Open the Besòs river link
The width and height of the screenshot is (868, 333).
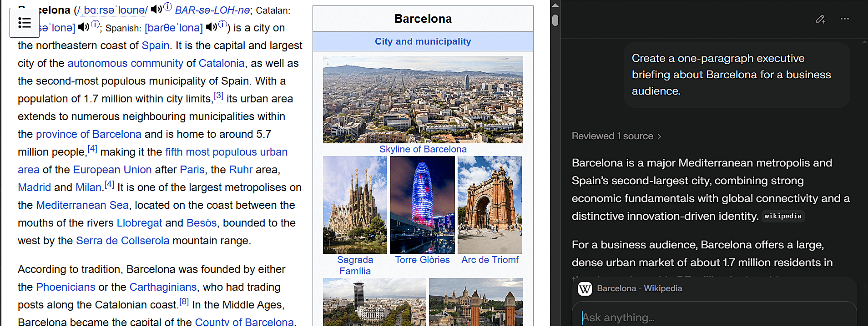[x=202, y=223]
